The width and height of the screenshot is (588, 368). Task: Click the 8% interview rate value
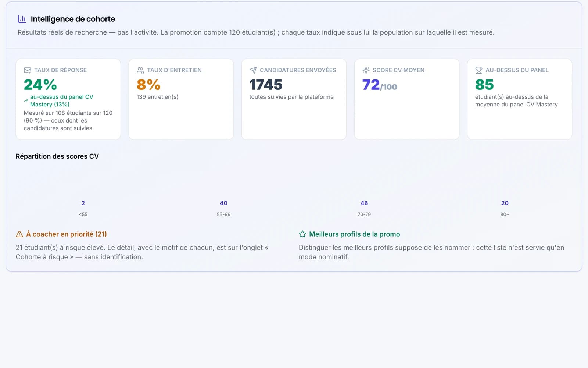(x=148, y=85)
